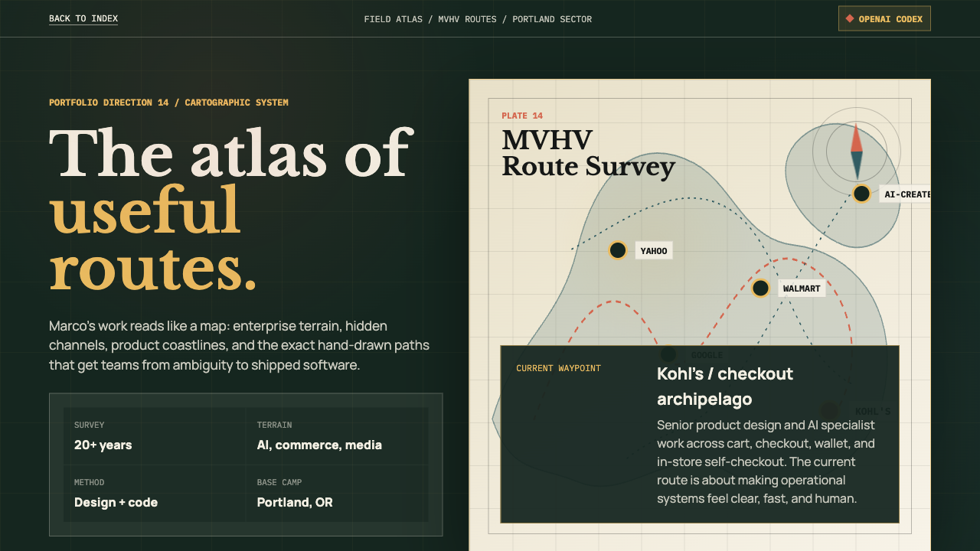Click the AI-CREATE map label
980x551 pixels.
point(906,194)
